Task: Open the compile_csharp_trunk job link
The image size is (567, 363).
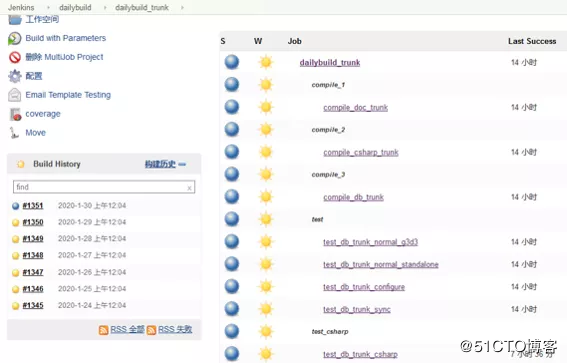Action: [x=361, y=152]
